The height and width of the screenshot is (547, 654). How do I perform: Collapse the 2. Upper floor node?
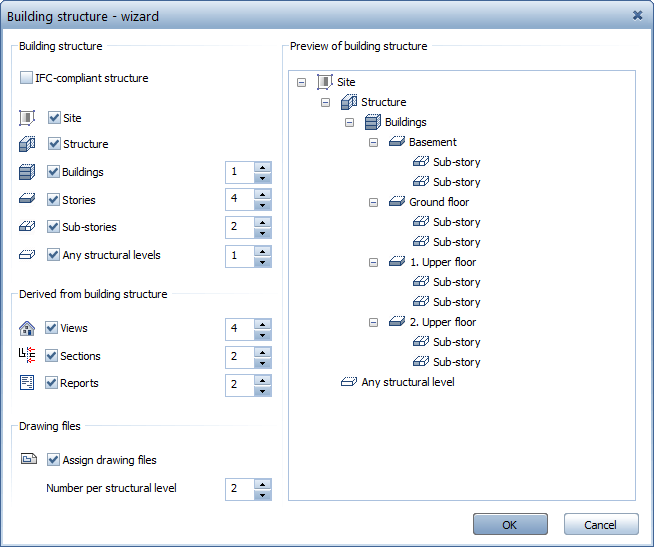[374, 323]
